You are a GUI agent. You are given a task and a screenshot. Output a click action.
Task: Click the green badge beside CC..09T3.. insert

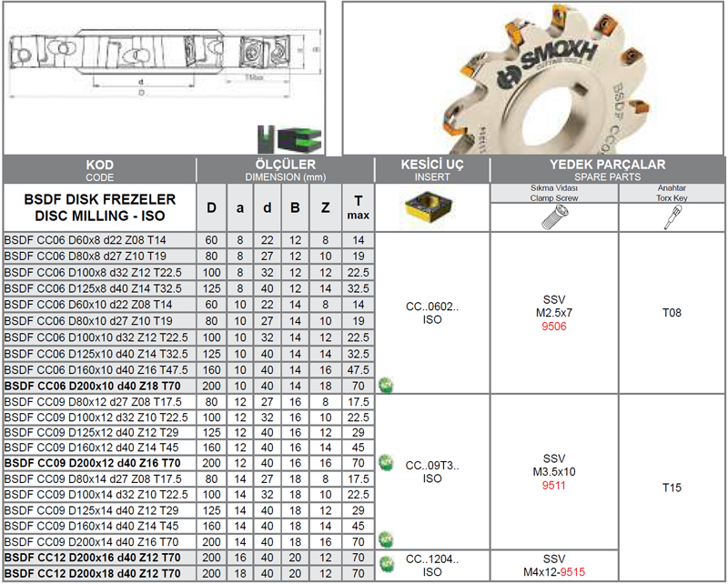386,462
